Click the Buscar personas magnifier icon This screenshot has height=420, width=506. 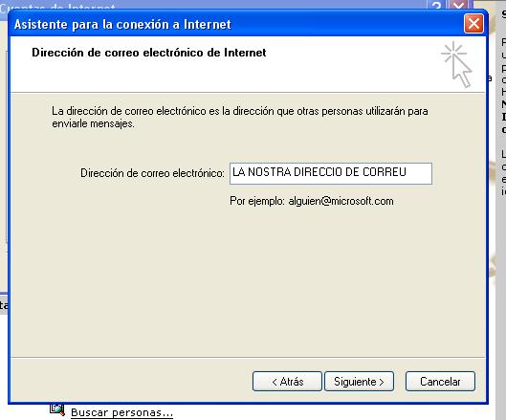[57, 409]
